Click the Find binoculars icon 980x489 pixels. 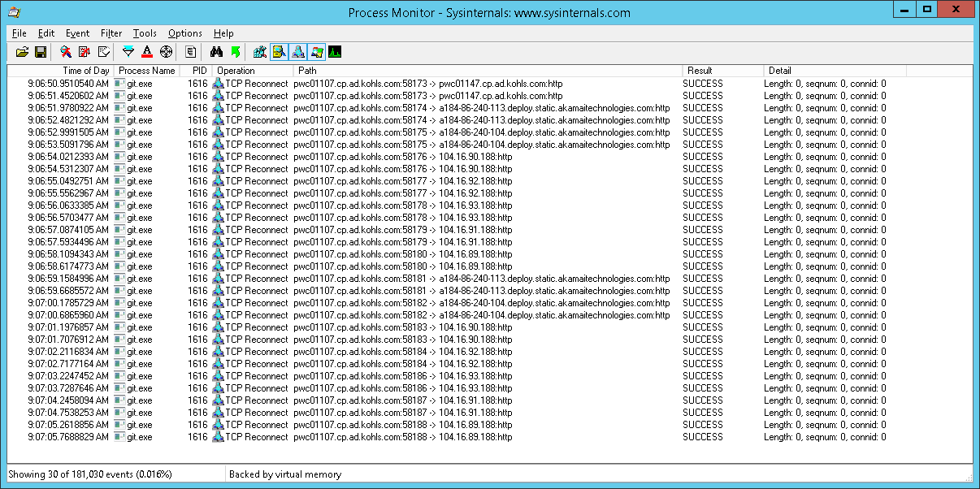(216, 52)
